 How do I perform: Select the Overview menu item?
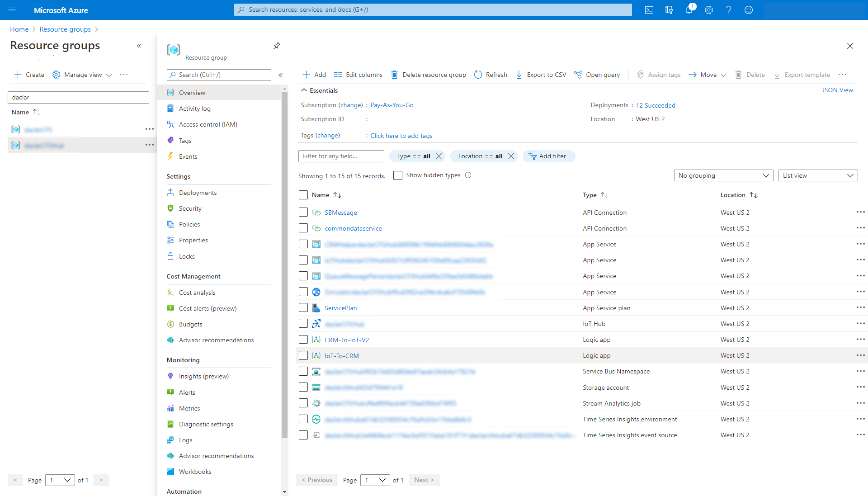point(192,92)
